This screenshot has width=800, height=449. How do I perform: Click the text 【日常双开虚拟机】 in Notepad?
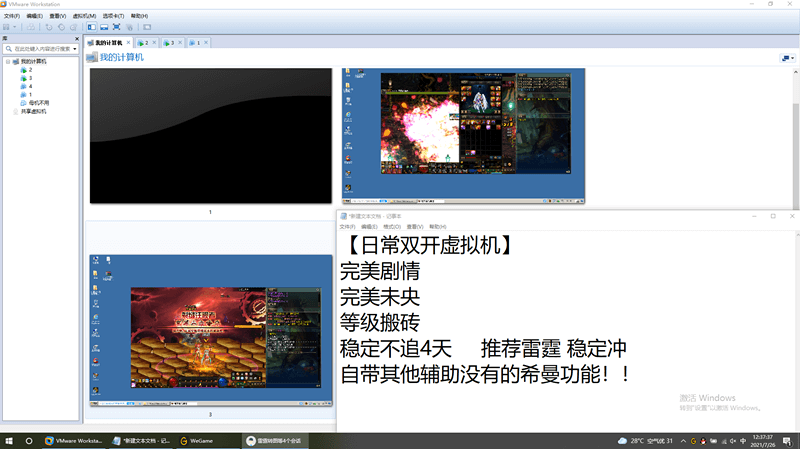430,245
